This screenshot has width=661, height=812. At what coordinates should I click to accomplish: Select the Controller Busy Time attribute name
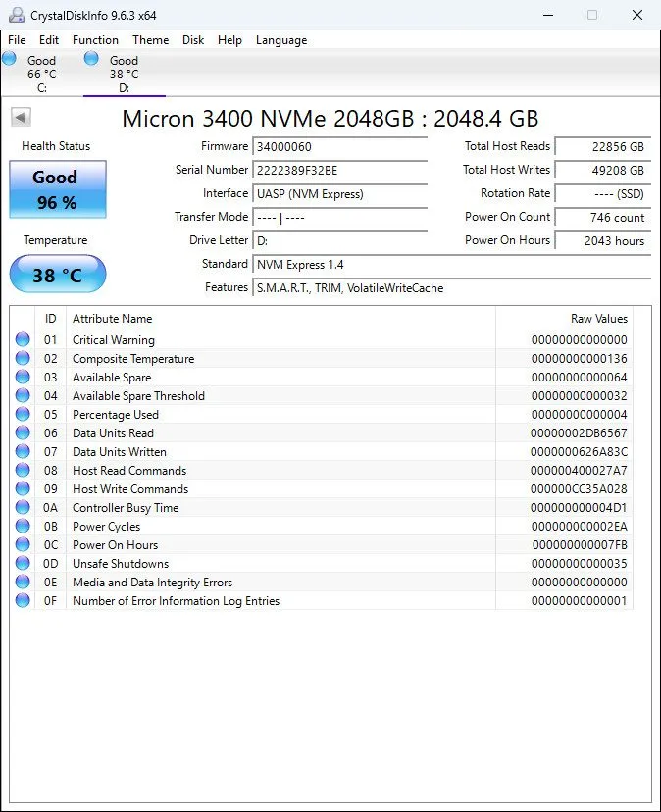coord(126,508)
